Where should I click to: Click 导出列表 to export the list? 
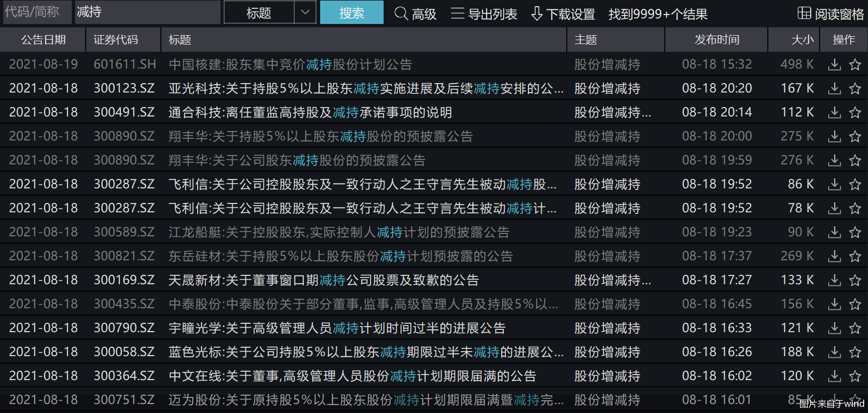pyautogui.click(x=484, y=13)
